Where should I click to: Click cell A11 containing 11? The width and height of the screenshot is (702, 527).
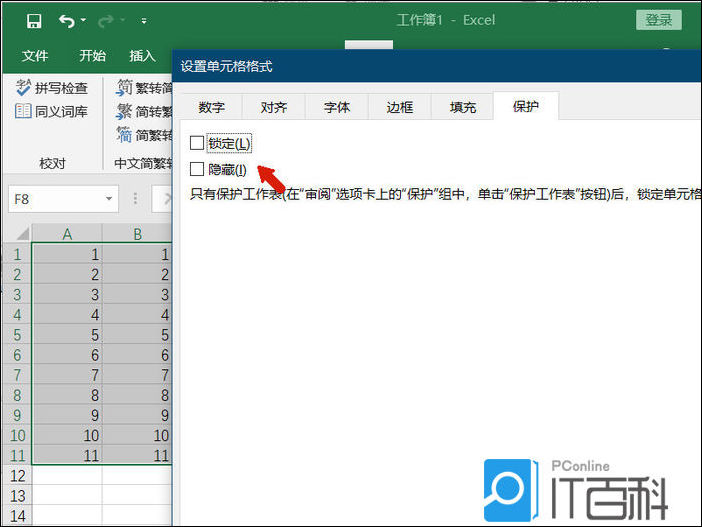click(67, 455)
